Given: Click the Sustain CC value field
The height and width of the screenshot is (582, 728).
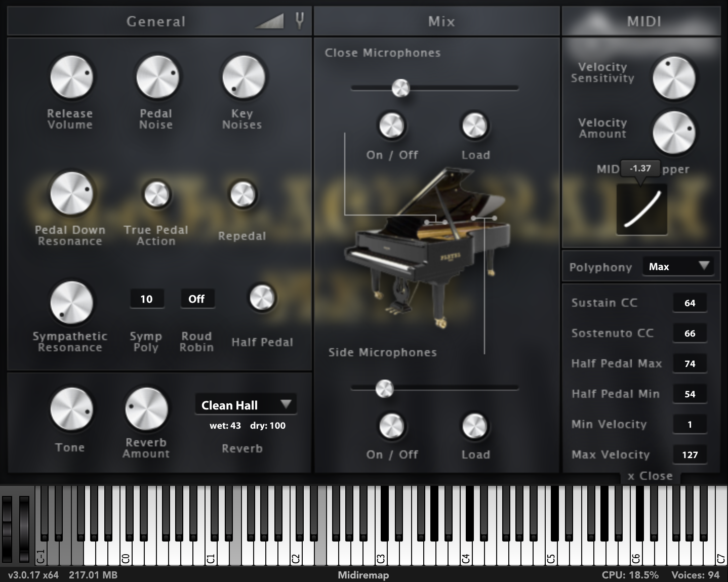Looking at the screenshot, I should tap(690, 303).
